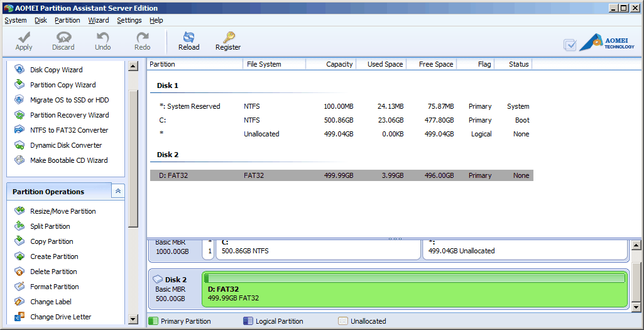The width and height of the screenshot is (644, 330).
Task: Click the Partition Copy Wizard icon
Action: 19,85
